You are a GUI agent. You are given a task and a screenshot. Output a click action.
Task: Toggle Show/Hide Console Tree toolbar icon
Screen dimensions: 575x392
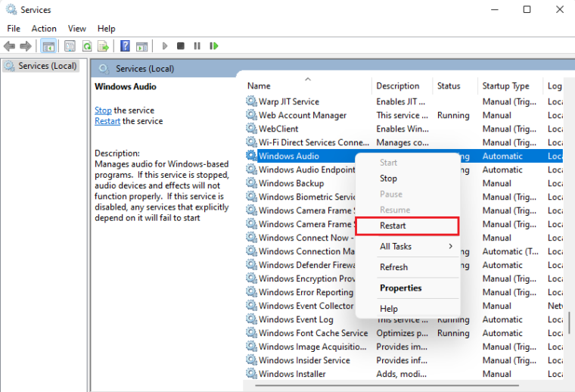coord(48,46)
